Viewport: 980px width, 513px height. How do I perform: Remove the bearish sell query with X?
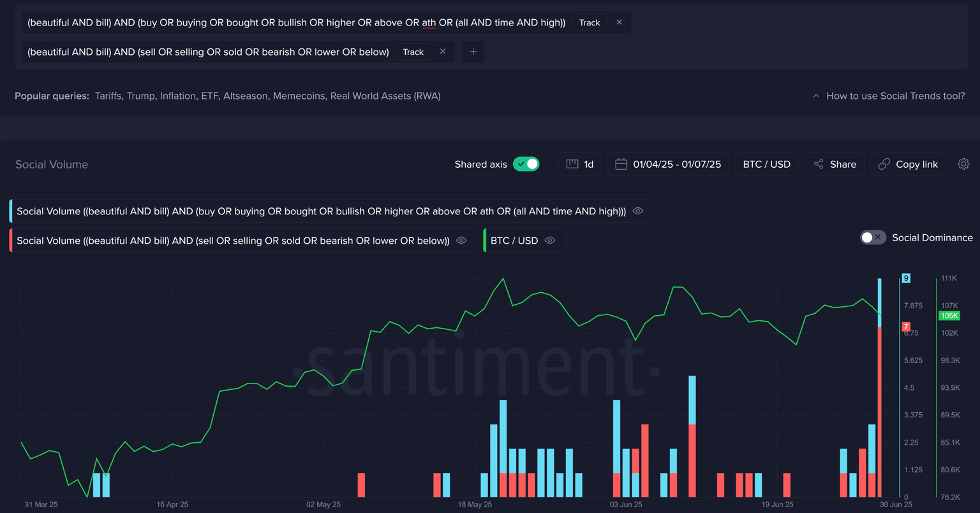click(x=443, y=52)
